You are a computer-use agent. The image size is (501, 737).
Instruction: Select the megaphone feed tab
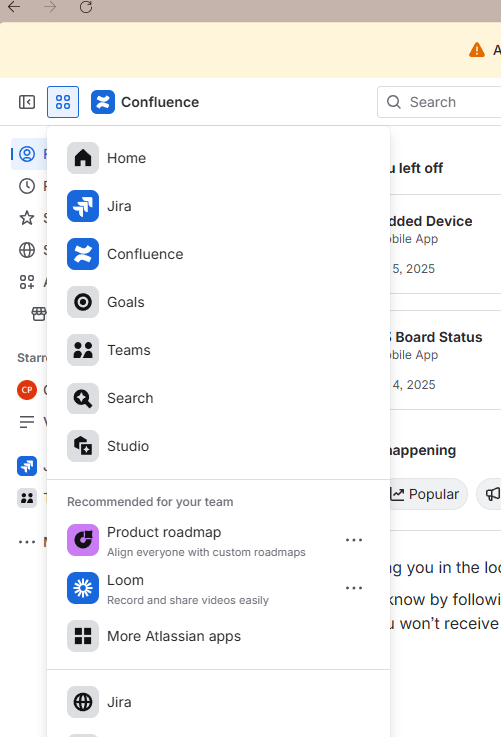(490, 494)
